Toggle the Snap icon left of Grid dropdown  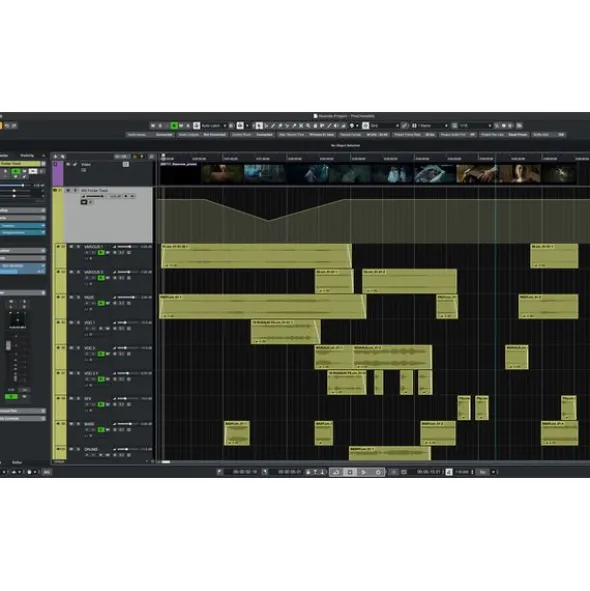tap(365, 126)
